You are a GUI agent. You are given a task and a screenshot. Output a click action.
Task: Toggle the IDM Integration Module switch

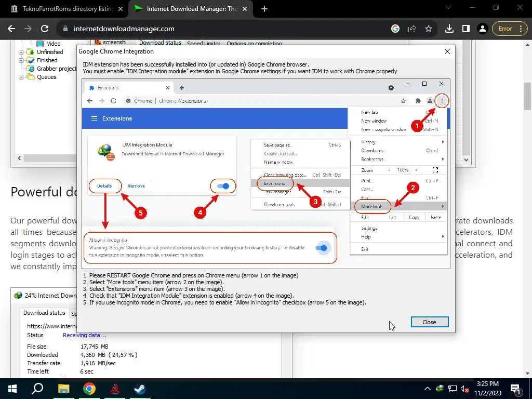pyautogui.click(x=223, y=186)
